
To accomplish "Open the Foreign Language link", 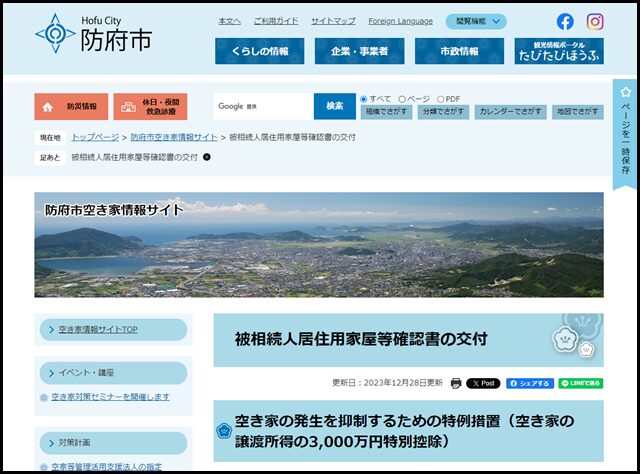I will (x=400, y=21).
